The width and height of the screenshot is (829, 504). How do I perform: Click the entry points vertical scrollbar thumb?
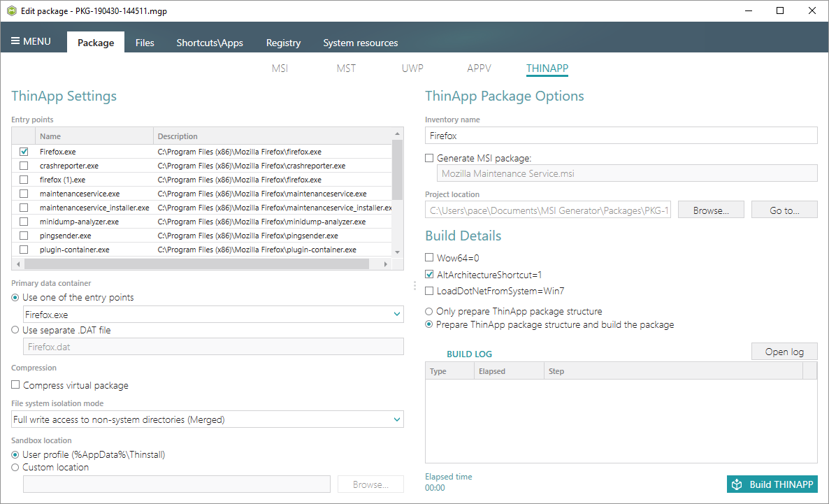point(398,170)
